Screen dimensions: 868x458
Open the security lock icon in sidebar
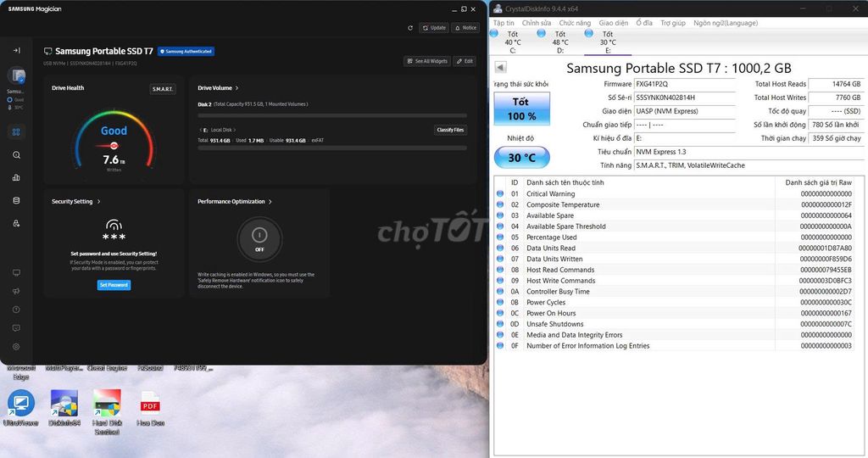click(x=16, y=223)
